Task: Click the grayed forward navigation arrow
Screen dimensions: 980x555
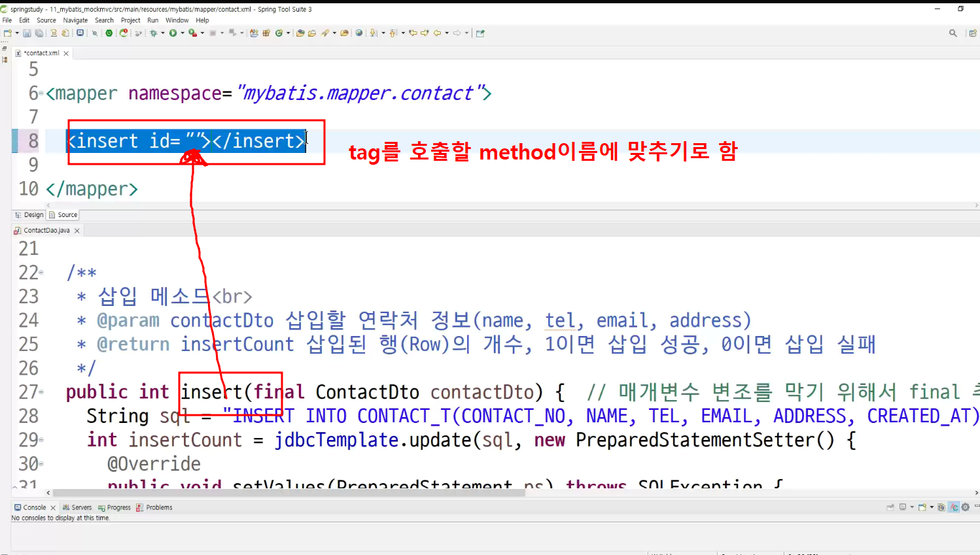Action: point(457,33)
